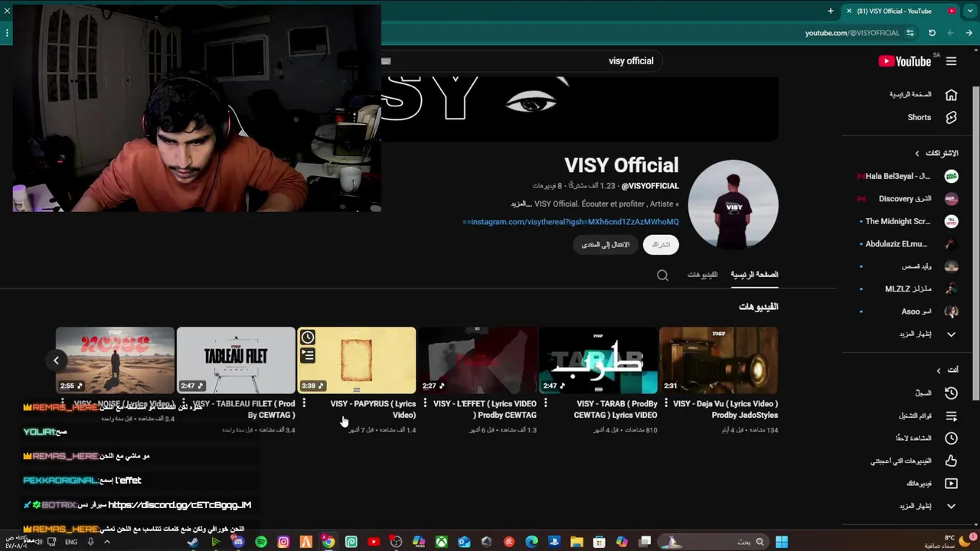980x551 pixels.
Task: Open browser three-dot menu
Action: (7, 33)
